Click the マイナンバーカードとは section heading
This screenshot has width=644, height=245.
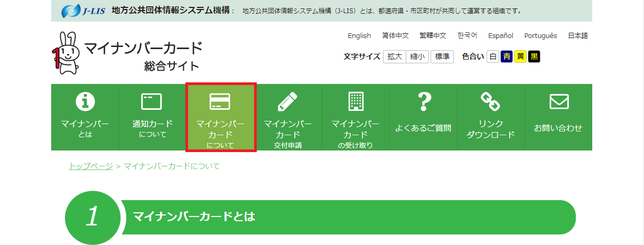pos(193,216)
